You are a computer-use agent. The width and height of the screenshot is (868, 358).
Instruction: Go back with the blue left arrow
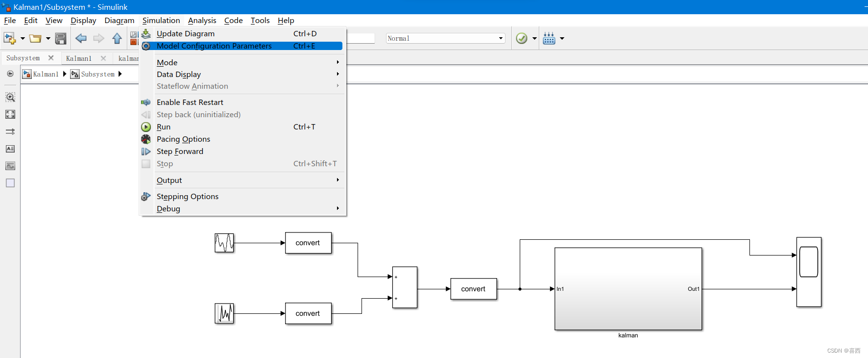[x=81, y=38]
